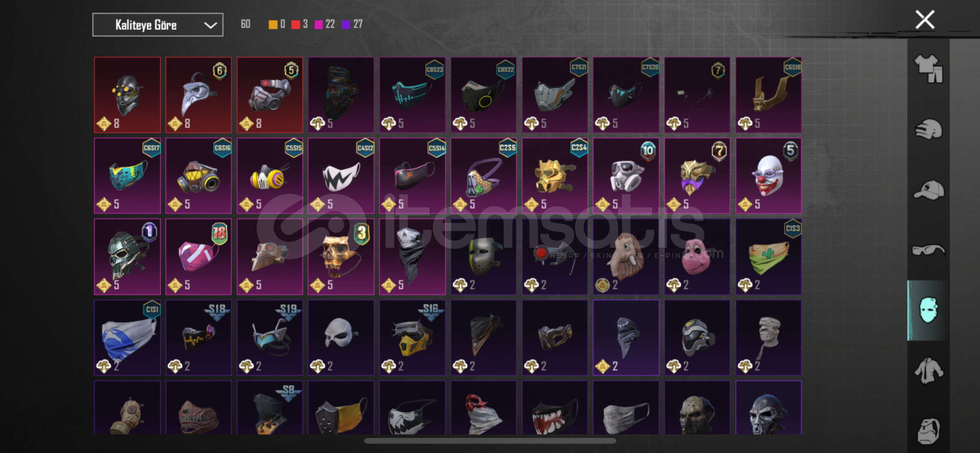Select the helmet category icon
The image size is (980, 453).
[928, 129]
